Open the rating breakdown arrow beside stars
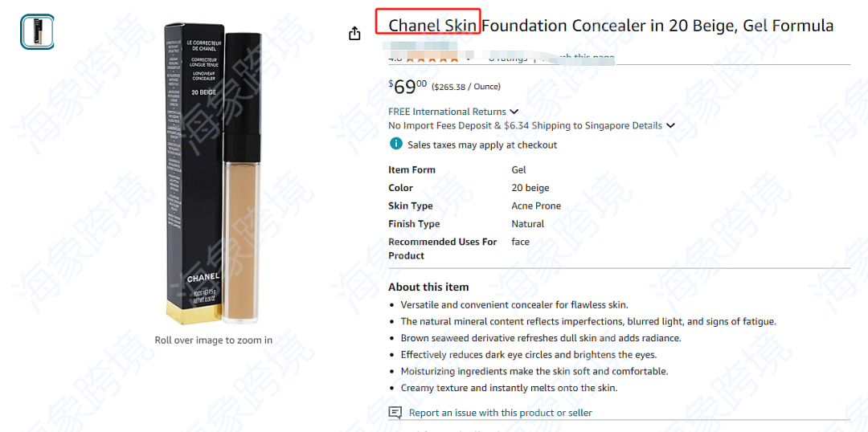Image resolution: width=868 pixels, height=432 pixels. tap(468, 58)
